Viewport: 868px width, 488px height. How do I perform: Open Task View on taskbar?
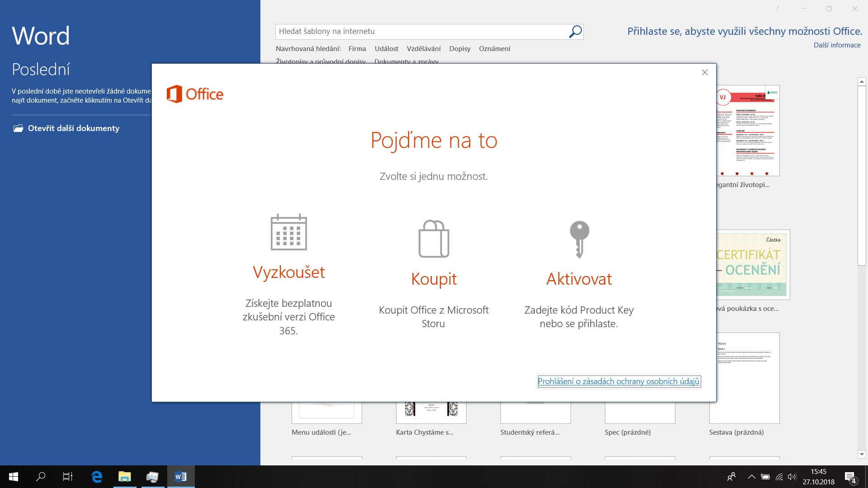click(68, 477)
